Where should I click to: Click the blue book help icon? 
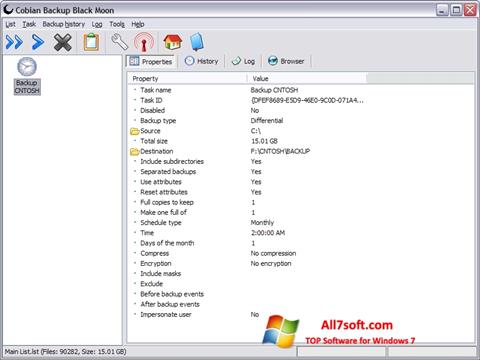(x=197, y=42)
